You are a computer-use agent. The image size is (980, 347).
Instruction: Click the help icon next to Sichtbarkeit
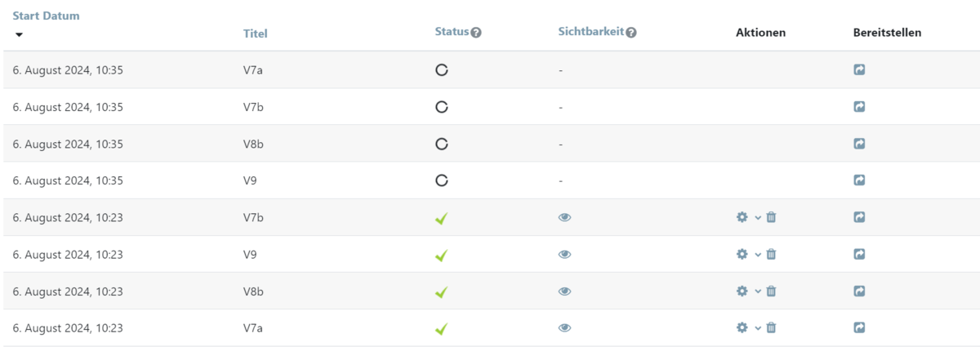point(631,33)
